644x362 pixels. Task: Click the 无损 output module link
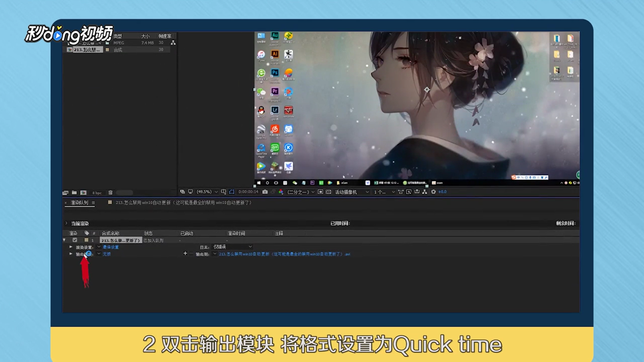click(x=107, y=254)
